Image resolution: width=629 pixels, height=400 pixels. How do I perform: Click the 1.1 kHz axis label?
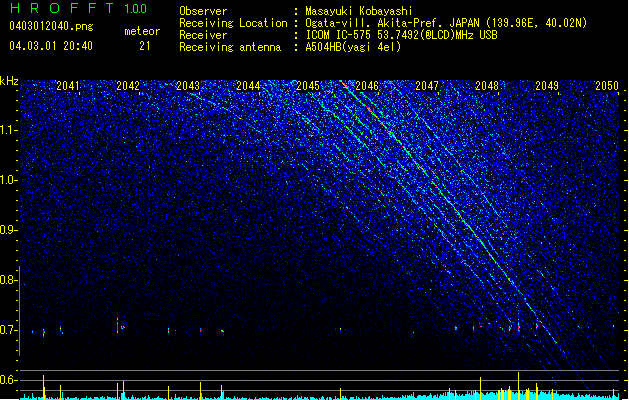(8, 130)
